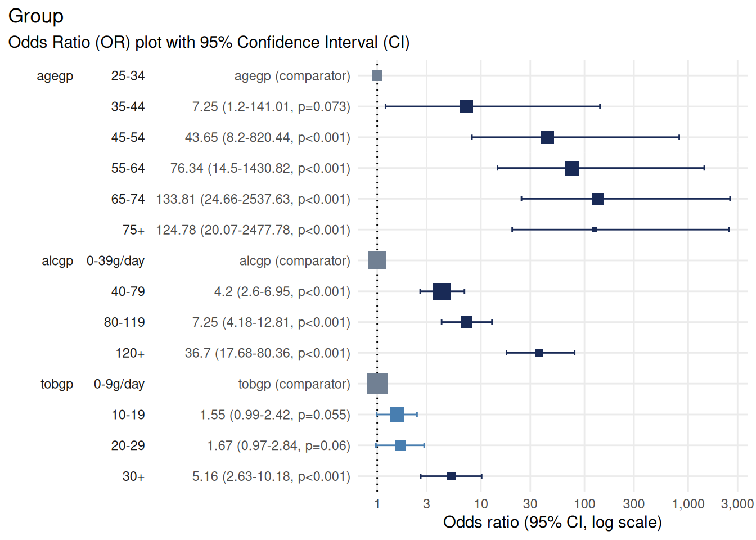Select the "0-39g/day" level label
Image resolution: width=756 pixels, height=540 pixels.
pos(115,261)
